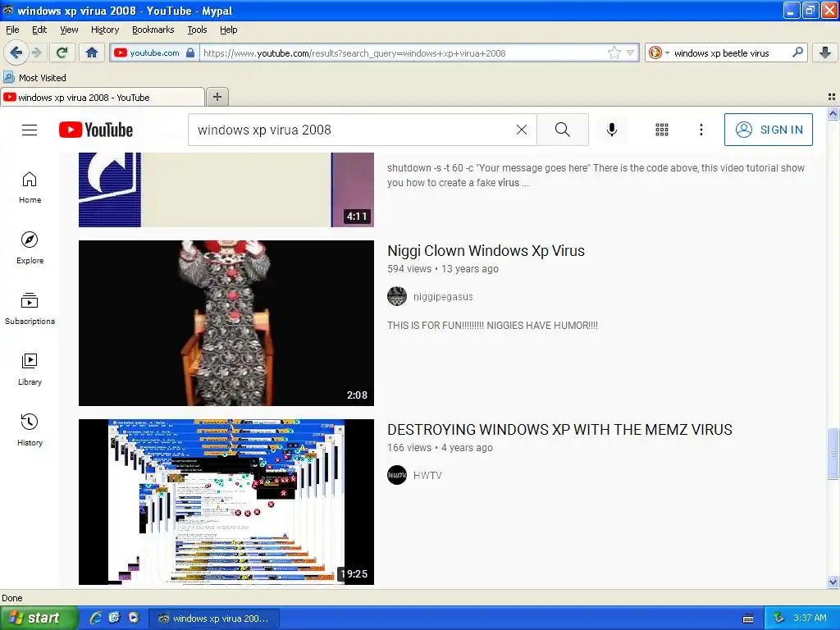Screen dimensions: 840x630
Task: Open the clown video thumbnail lasting 2:08
Action: point(226,323)
